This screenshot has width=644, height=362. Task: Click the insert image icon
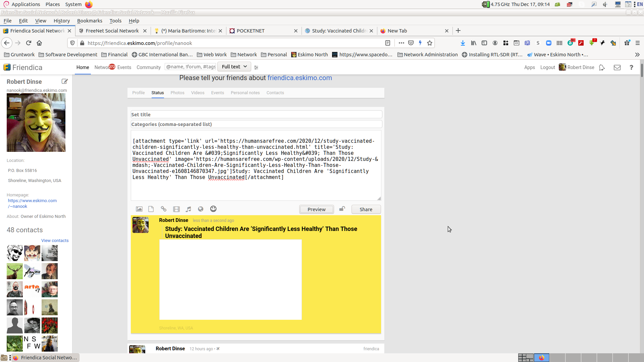point(139,209)
